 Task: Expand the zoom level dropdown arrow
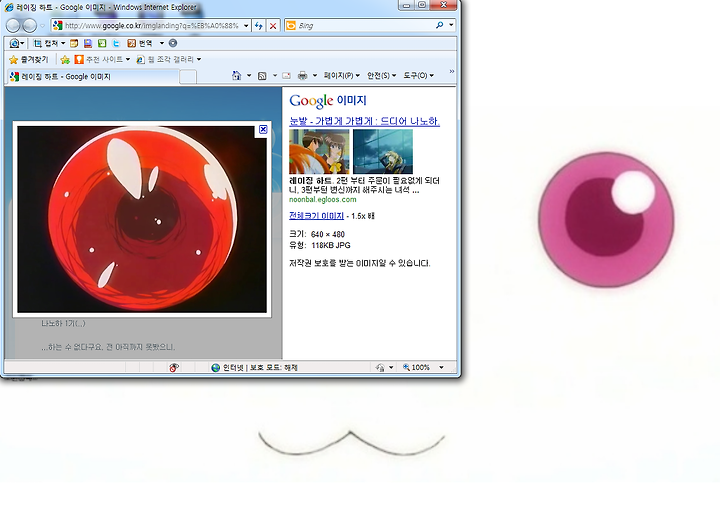[441, 367]
